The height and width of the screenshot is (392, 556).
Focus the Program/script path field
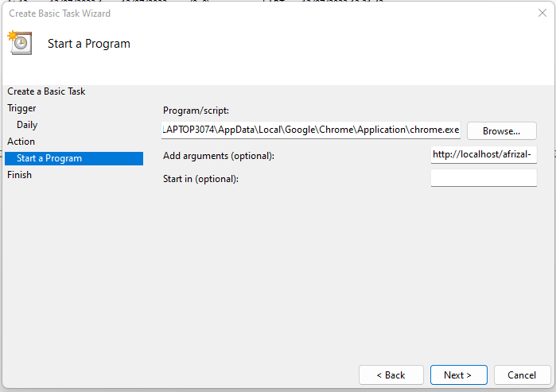(x=311, y=130)
